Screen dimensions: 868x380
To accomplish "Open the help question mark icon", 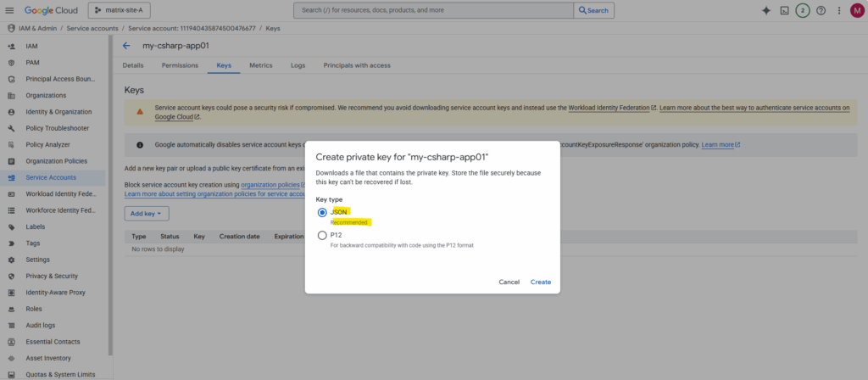I will 821,10.
